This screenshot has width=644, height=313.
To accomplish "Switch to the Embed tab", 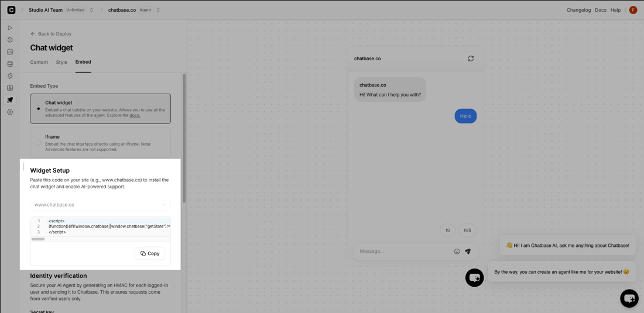I will tap(83, 62).
